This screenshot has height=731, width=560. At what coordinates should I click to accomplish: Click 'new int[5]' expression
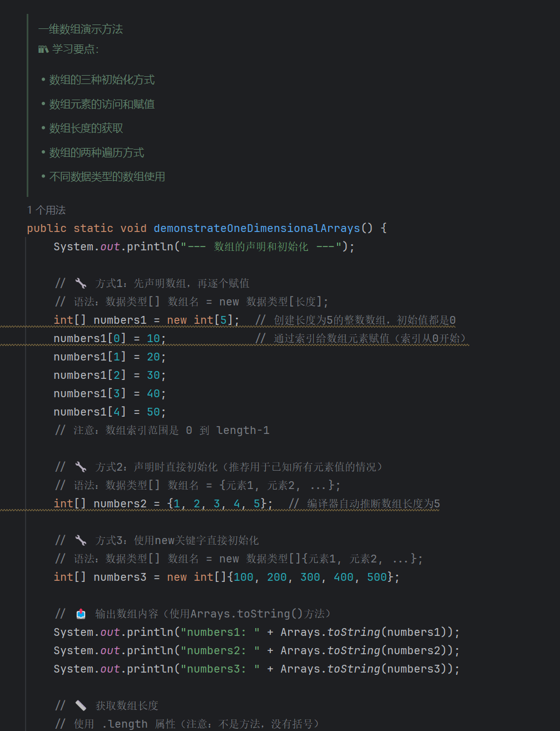[x=200, y=320]
